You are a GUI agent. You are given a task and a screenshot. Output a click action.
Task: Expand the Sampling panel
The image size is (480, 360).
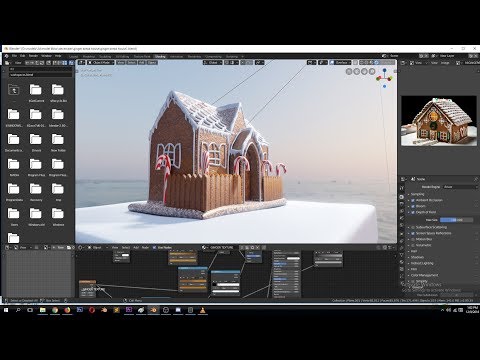(418, 194)
